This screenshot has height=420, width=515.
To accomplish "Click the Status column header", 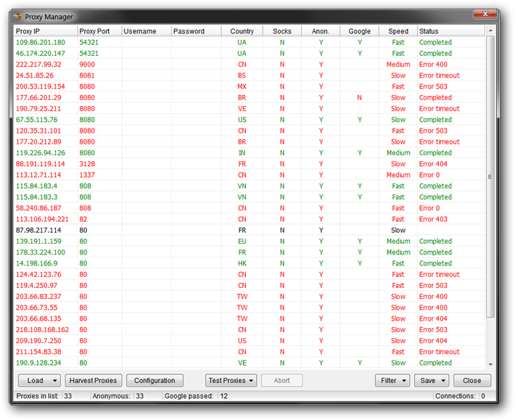I will (450, 31).
